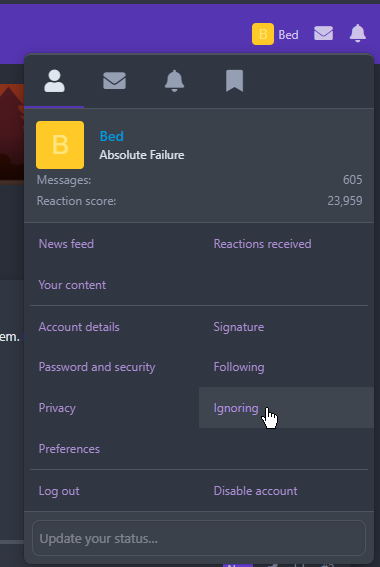Open Privacy settings
Image resolution: width=380 pixels, height=567 pixels.
click(x=57, y=408)
